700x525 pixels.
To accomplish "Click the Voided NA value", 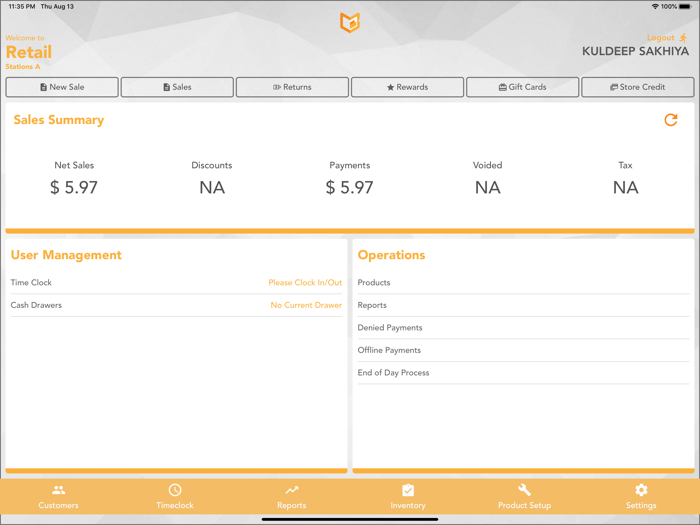I will click(x=488, y=188).
